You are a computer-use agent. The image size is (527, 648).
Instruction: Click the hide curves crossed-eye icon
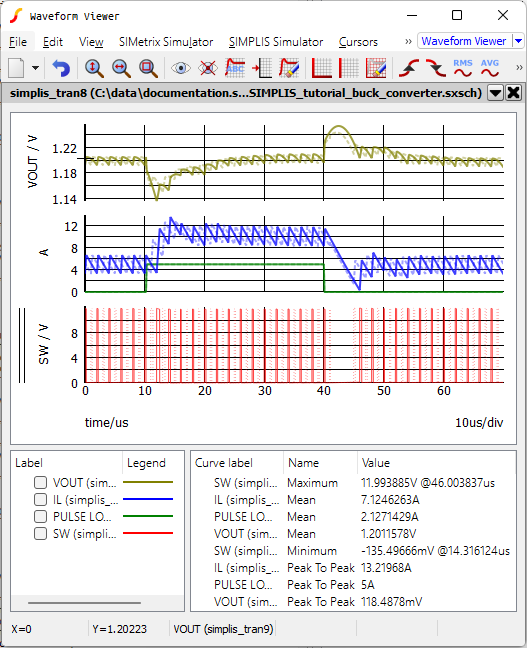[207, 68]
